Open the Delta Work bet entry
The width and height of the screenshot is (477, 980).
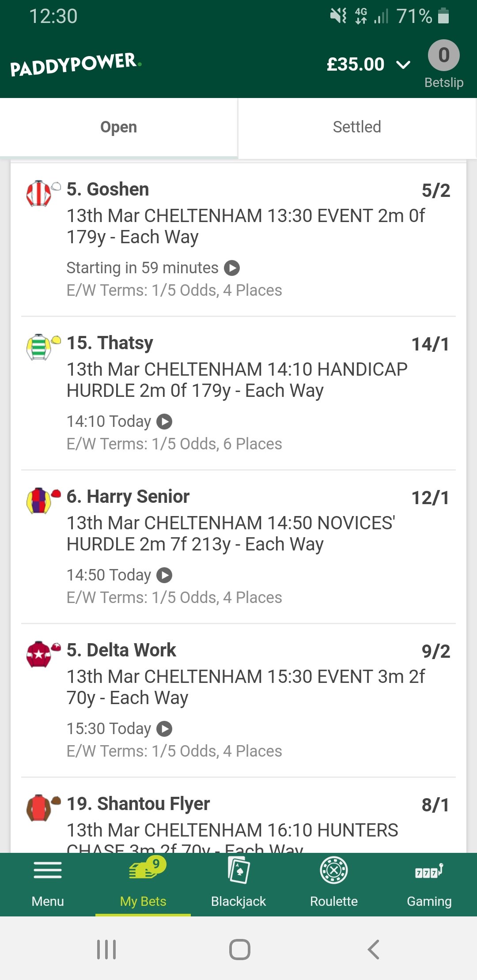[x=238, y=700]
